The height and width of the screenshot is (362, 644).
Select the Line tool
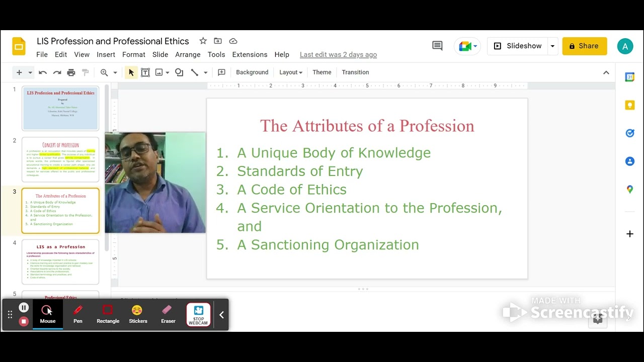[x=195, y=72]
